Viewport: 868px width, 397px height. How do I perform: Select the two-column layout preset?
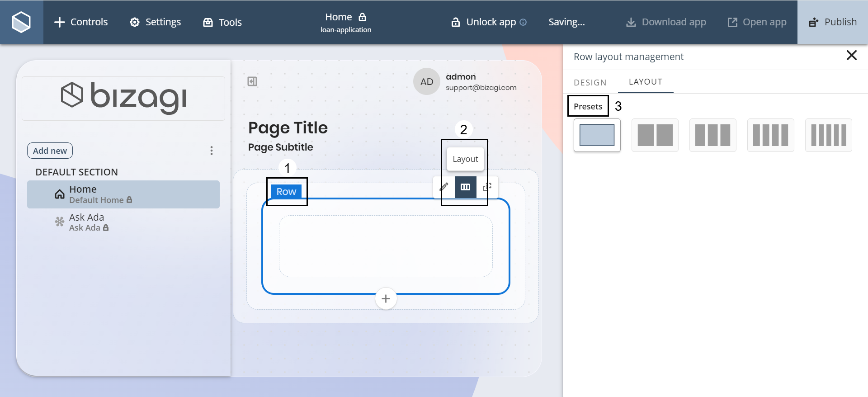(x=655, y=135)
